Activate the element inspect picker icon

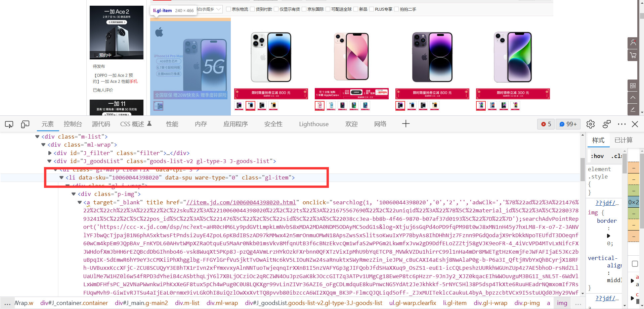click(9, 124)
